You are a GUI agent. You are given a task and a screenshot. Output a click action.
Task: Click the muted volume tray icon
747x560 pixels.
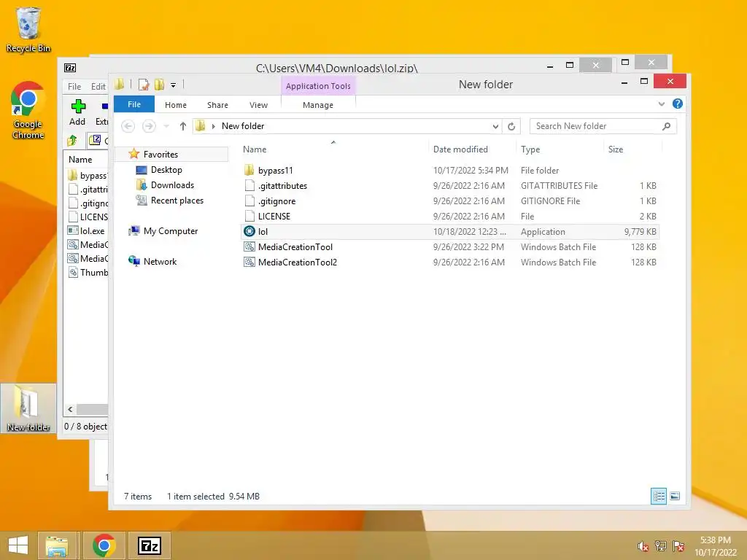[643, 546]
